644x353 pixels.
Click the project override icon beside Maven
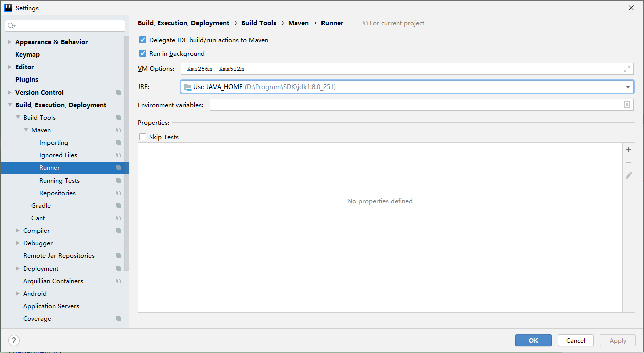[x=118, y=130]
